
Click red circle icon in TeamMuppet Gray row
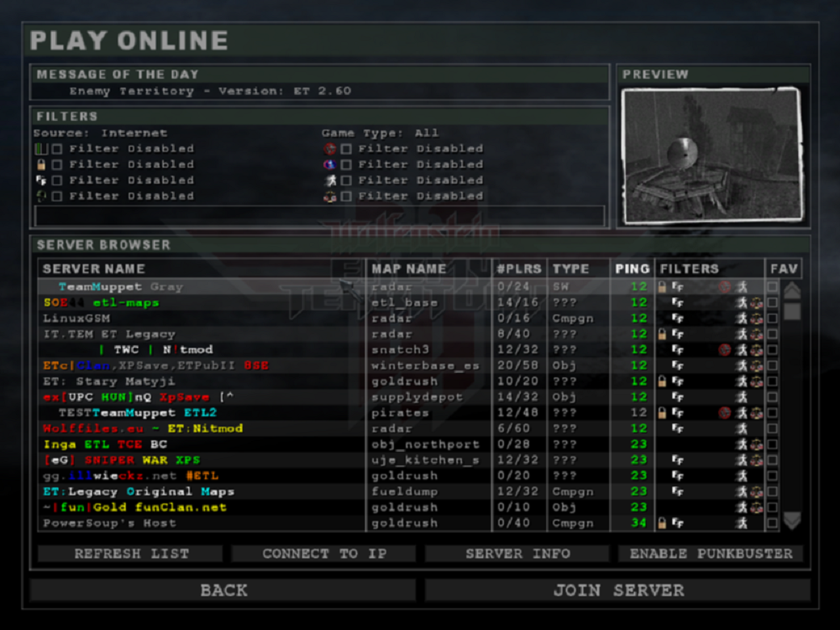724,286
